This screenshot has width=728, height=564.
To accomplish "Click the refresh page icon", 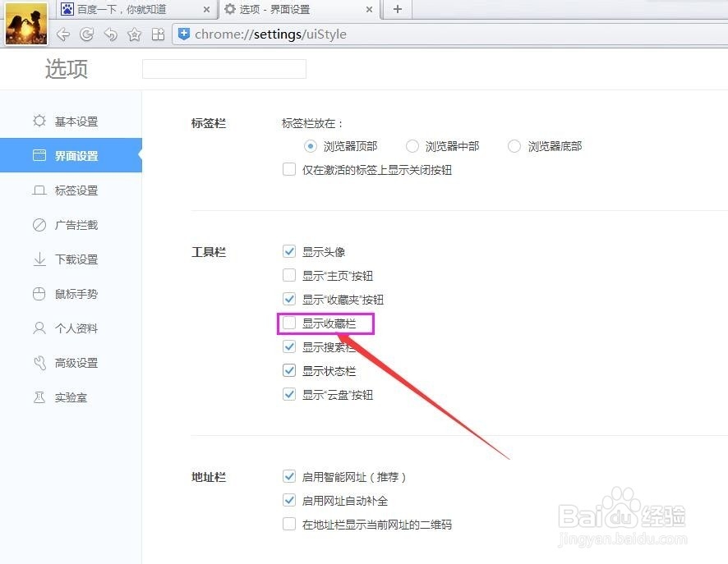I will click(x=86, y=34).
